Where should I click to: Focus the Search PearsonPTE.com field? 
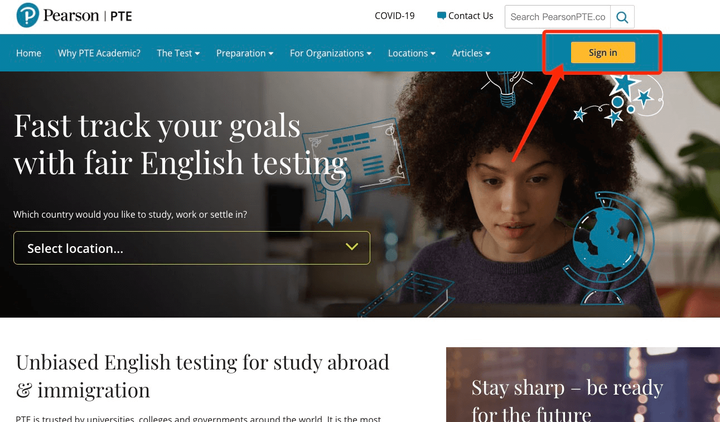tap(557, 17)
